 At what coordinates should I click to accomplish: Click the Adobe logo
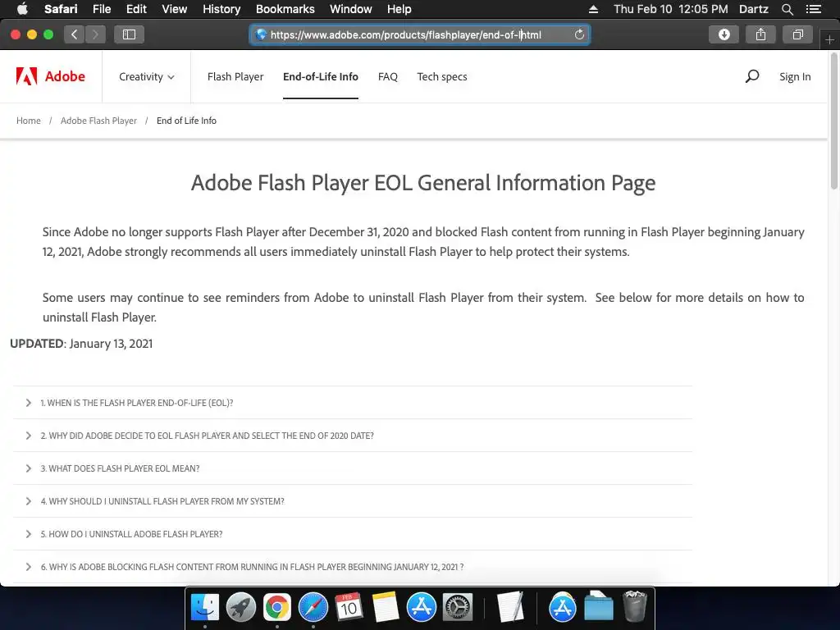(50, 76)
